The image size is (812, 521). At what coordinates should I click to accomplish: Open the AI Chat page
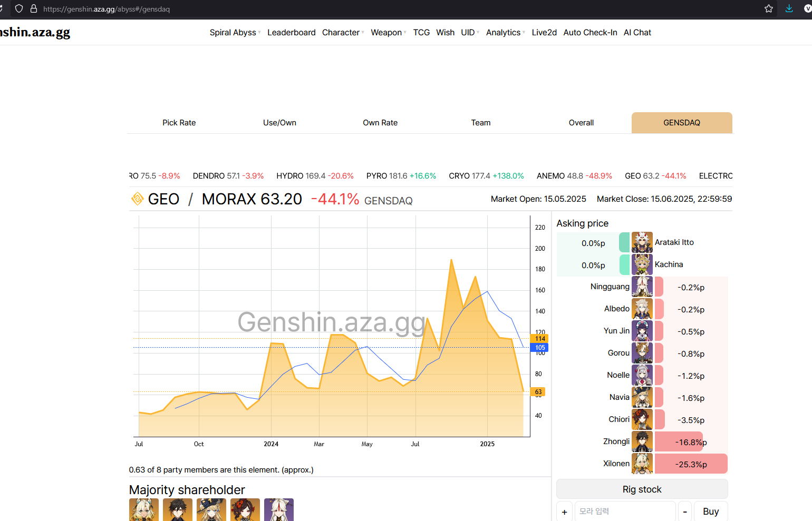click(637, 32)
